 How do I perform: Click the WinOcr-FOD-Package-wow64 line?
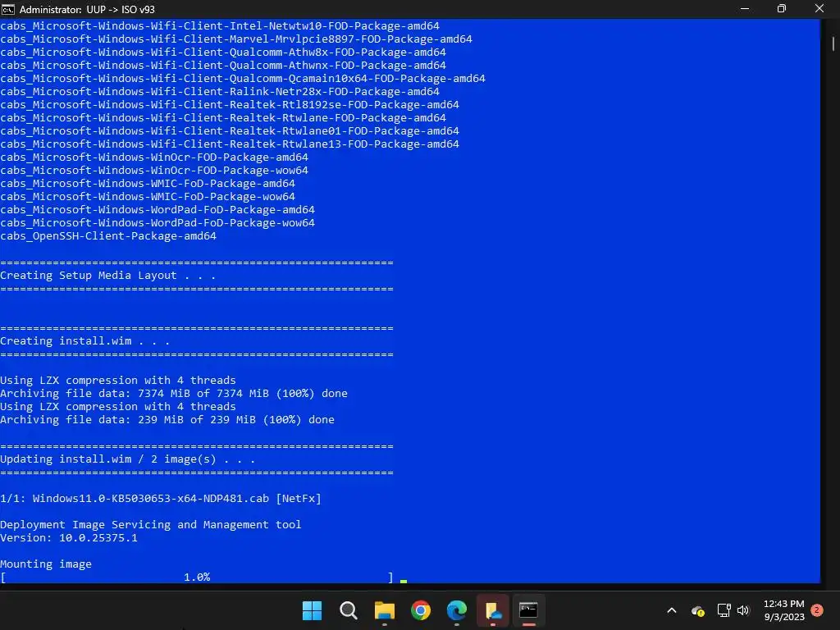tap(154, 171)
